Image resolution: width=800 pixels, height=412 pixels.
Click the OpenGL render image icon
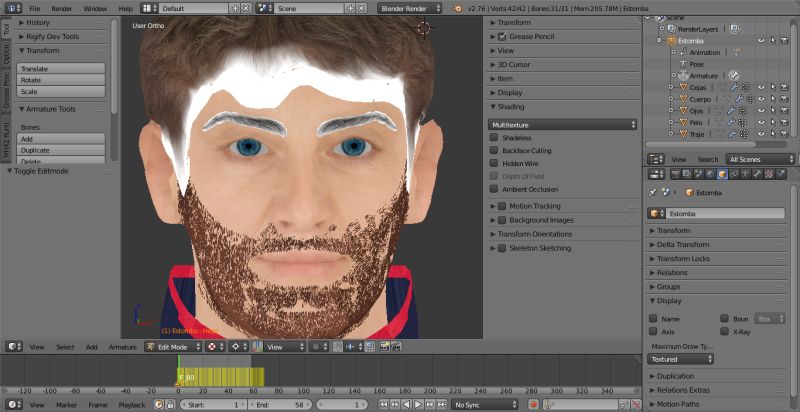pos(384,347)
